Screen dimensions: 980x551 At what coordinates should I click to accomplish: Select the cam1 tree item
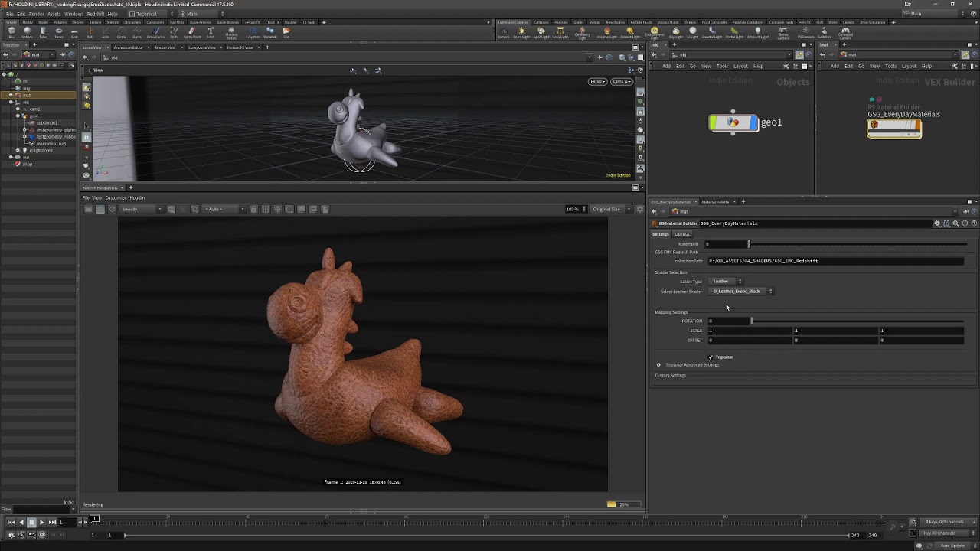coord(34,109)
